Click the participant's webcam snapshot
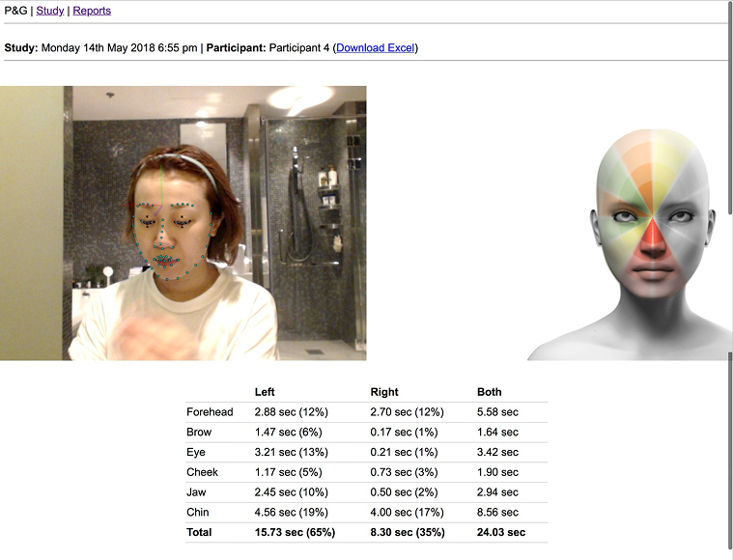The height and width of the screenshot is (560, 733). (183, 223)
